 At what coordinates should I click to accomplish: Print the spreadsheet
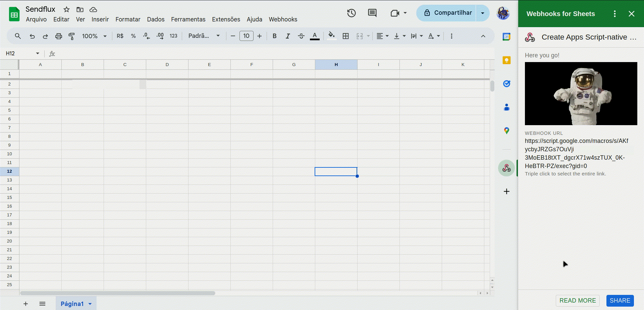coord(59,36)
